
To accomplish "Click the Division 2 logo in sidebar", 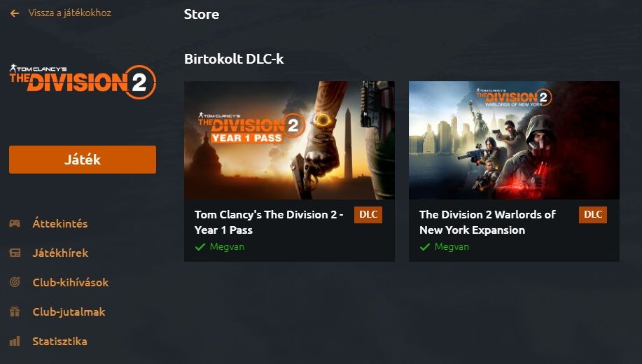I will 83,82.
